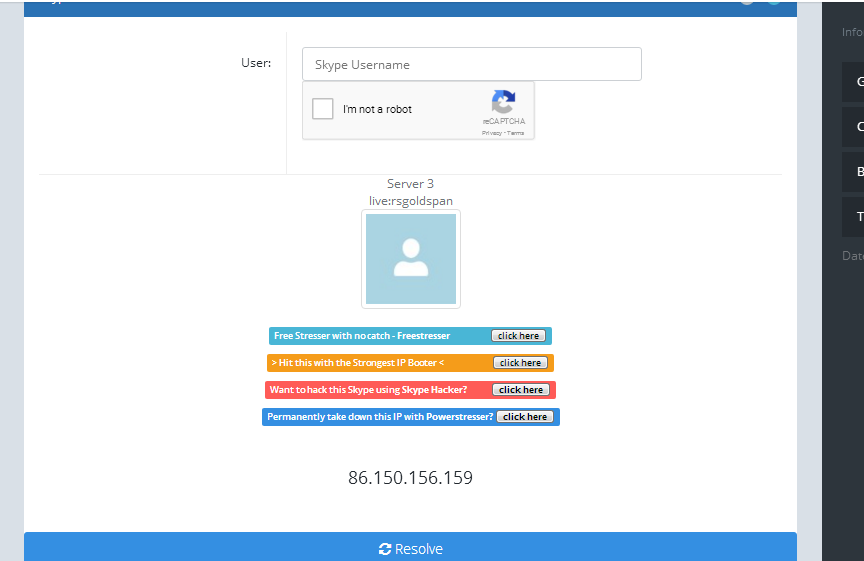Click the Want to hack this Skype text

[368, 390]
